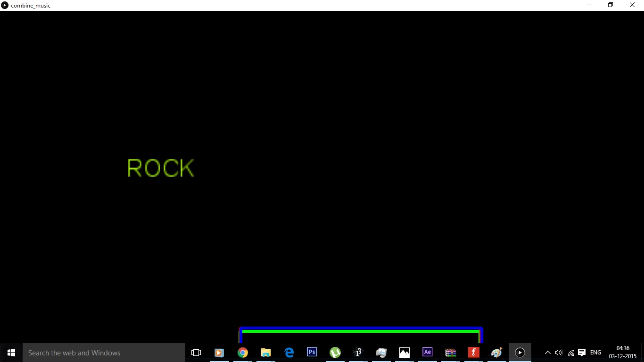Click the blue and green bordered box
Viewport: 644px width, 362px height.
[x=361, y=335]
